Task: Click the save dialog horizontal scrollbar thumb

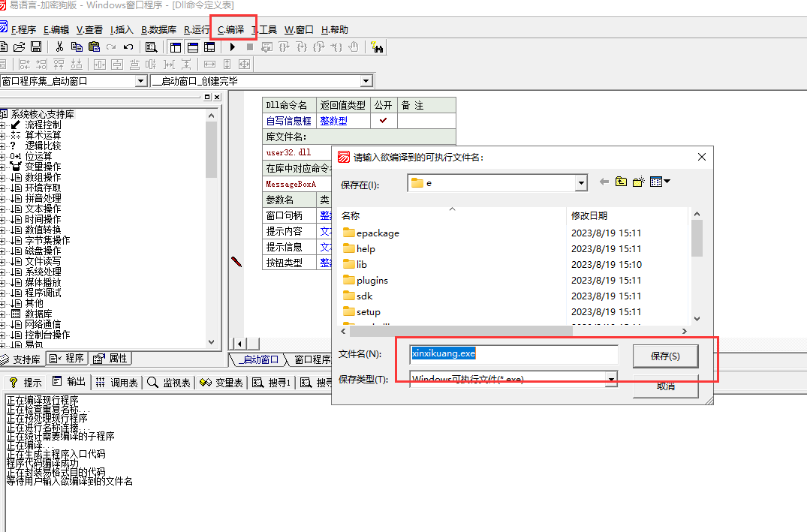Action: click(x=460, y=331)
